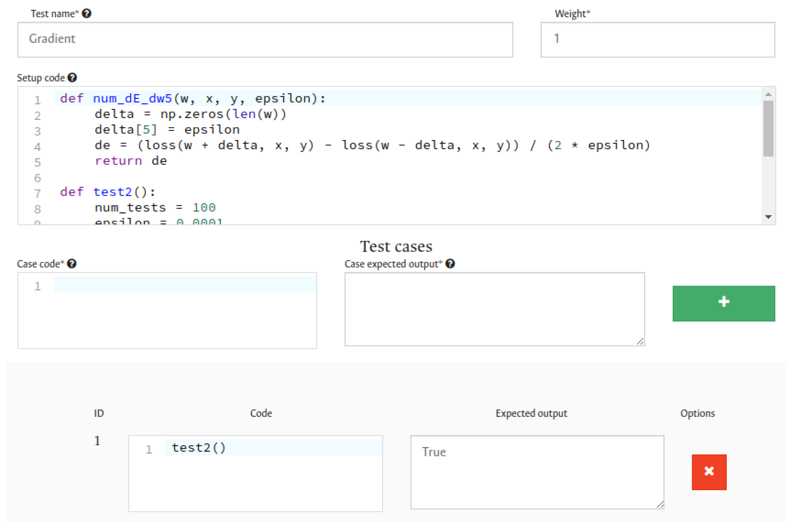Focus the Case expected output textarea
The image size is (804, 532).
pyautogui.click(x=494, y=309)
